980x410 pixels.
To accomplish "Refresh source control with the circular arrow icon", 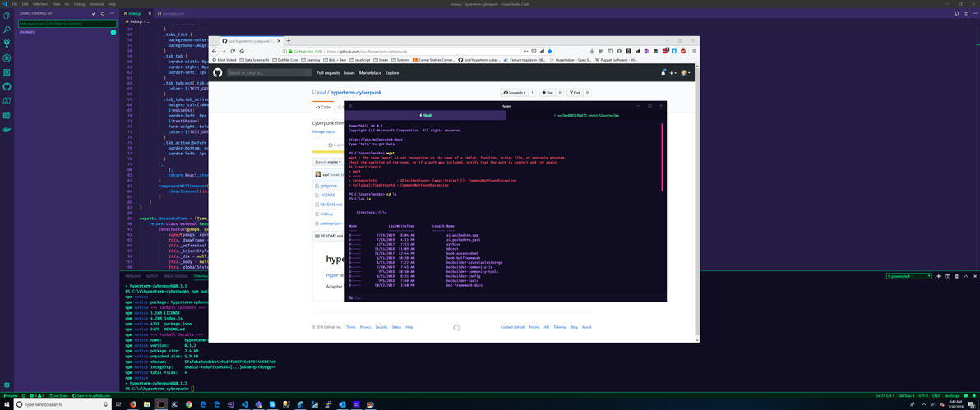I will pos(103,12).
